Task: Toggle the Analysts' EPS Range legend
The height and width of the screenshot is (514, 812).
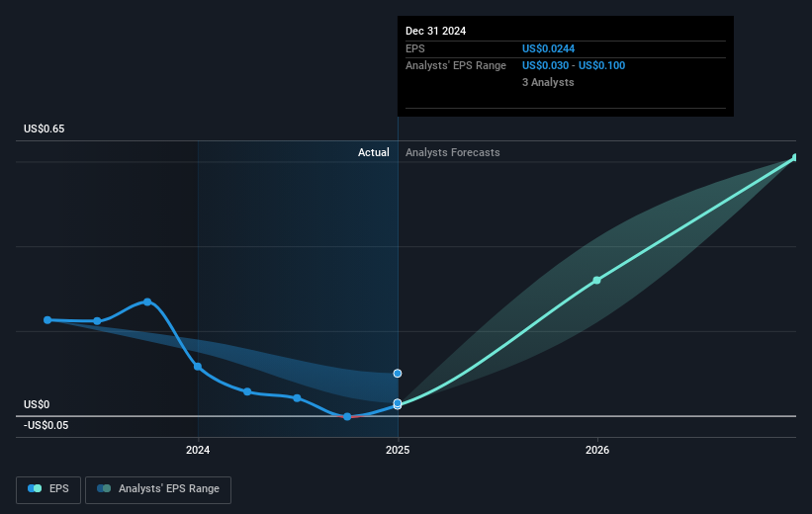Action: 158,489
